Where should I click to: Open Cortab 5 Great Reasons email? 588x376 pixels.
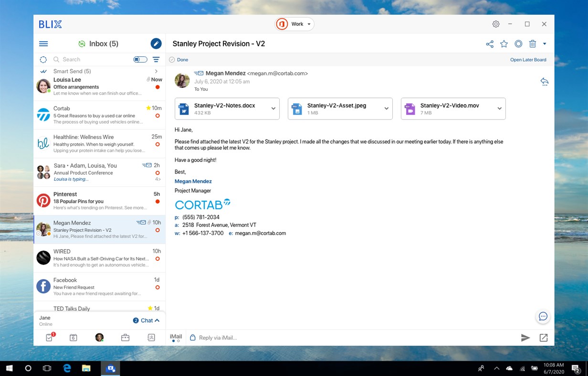[99, 115]
